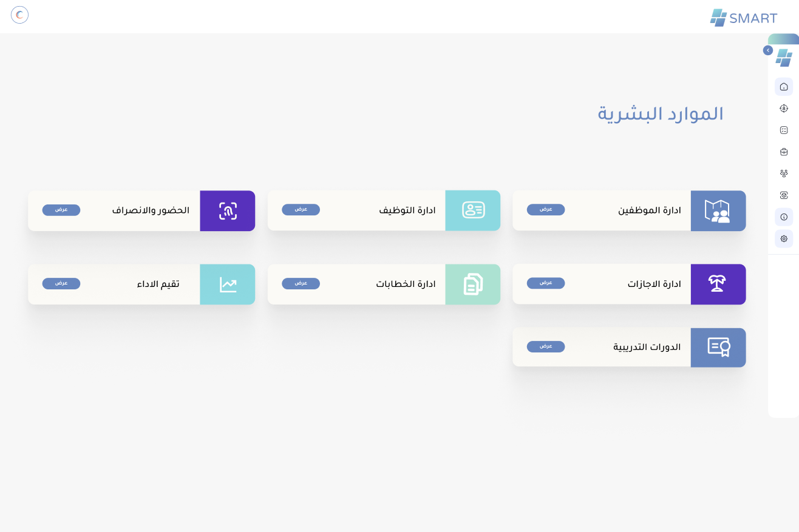
Task: Click the SMART logo at the top
Action: tap(743, 18)
